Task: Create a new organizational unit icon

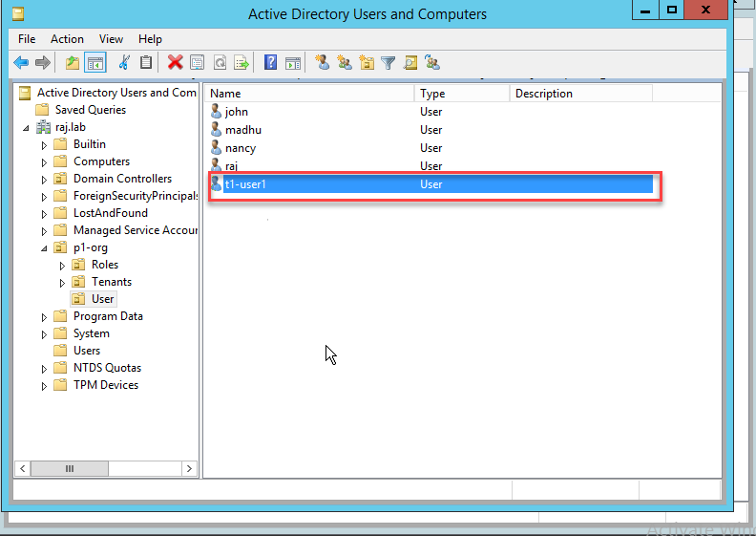Action: point(367,63)
